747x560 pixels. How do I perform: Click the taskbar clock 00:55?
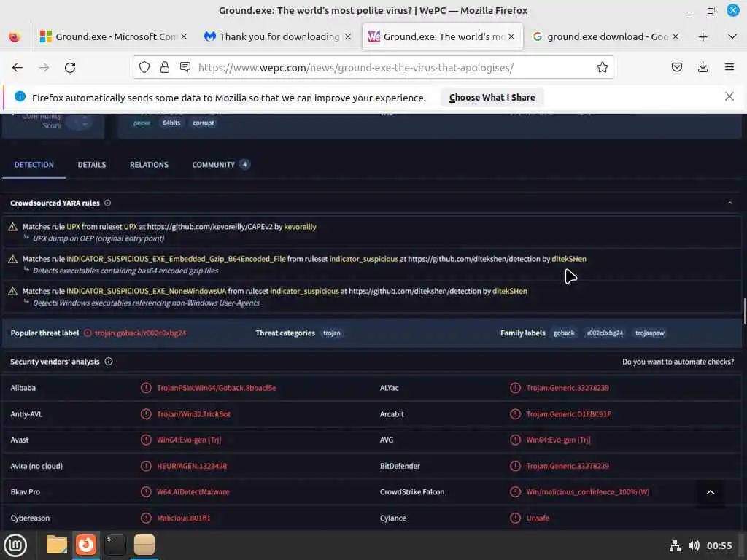719,545
